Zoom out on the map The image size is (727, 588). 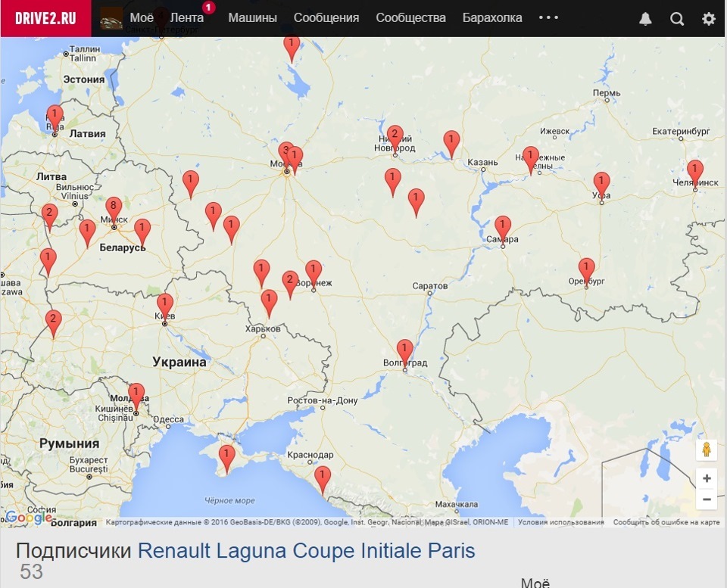[x=707, y=499]
